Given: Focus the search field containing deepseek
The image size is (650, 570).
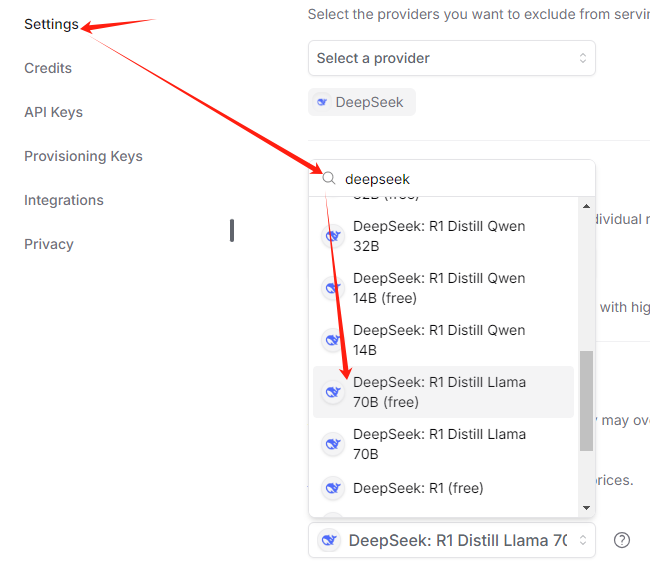Looking at the screenshot, I should point(460,179).
